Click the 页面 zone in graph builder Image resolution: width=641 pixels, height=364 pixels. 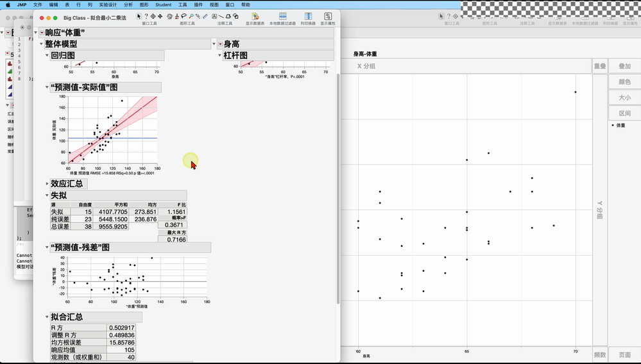click(625, 354)
